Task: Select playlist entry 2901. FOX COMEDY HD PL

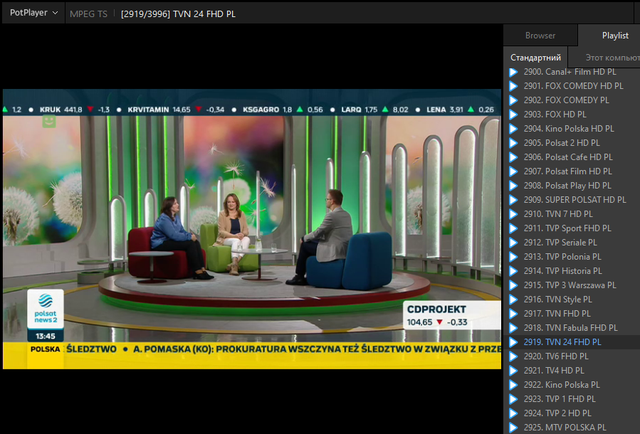Action: (573, 86)
